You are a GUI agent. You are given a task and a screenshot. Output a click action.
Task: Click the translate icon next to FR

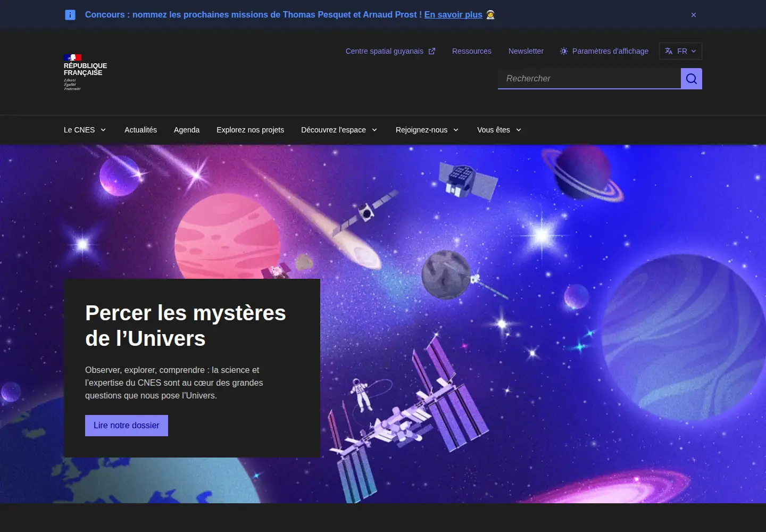[669, 51]
